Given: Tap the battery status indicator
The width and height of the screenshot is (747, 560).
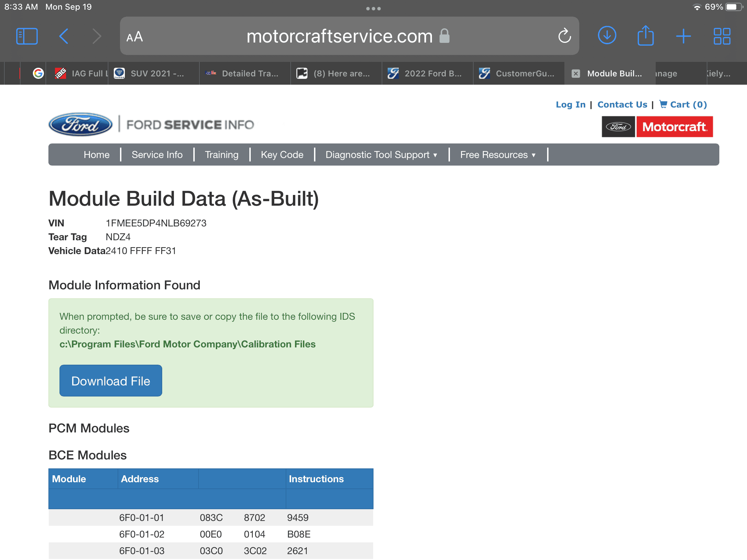Looking at the screenshot, I should [734, 7].
